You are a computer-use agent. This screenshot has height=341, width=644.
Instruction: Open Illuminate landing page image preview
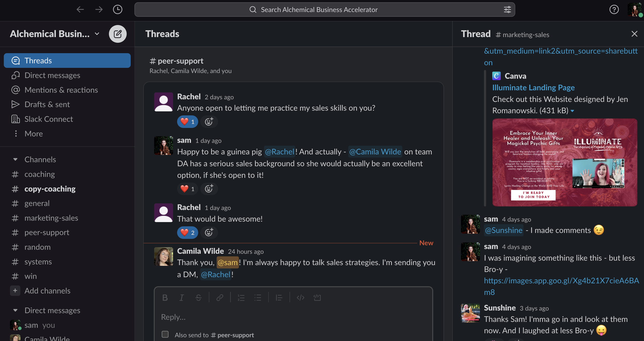[x=564, y=162]
